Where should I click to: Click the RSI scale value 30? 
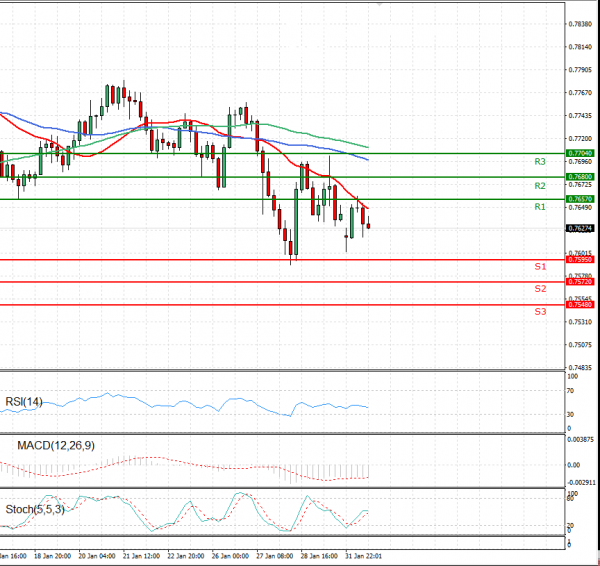[571, 414]
